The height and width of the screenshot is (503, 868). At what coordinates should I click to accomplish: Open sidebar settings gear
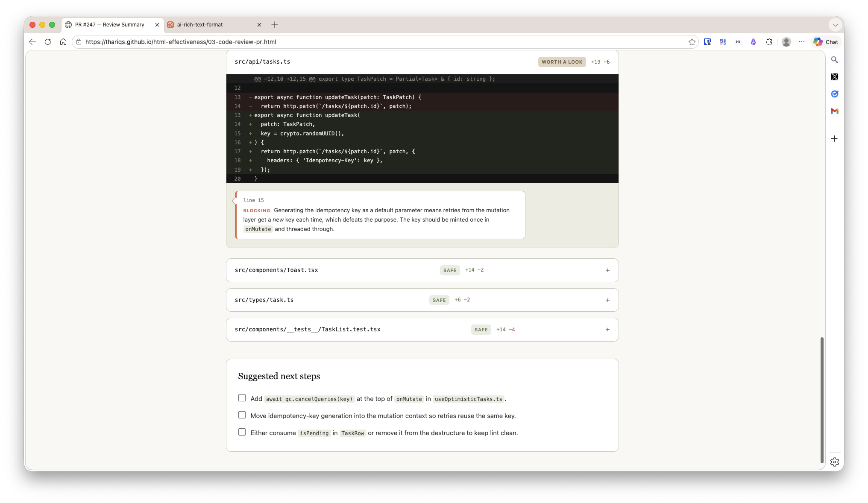tap(834, 462)
